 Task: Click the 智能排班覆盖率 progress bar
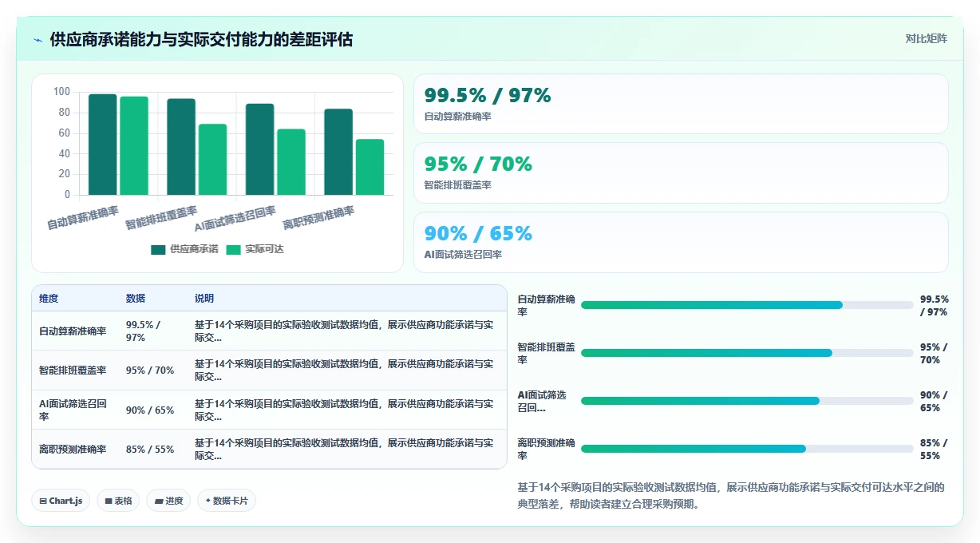click(747, 353)
